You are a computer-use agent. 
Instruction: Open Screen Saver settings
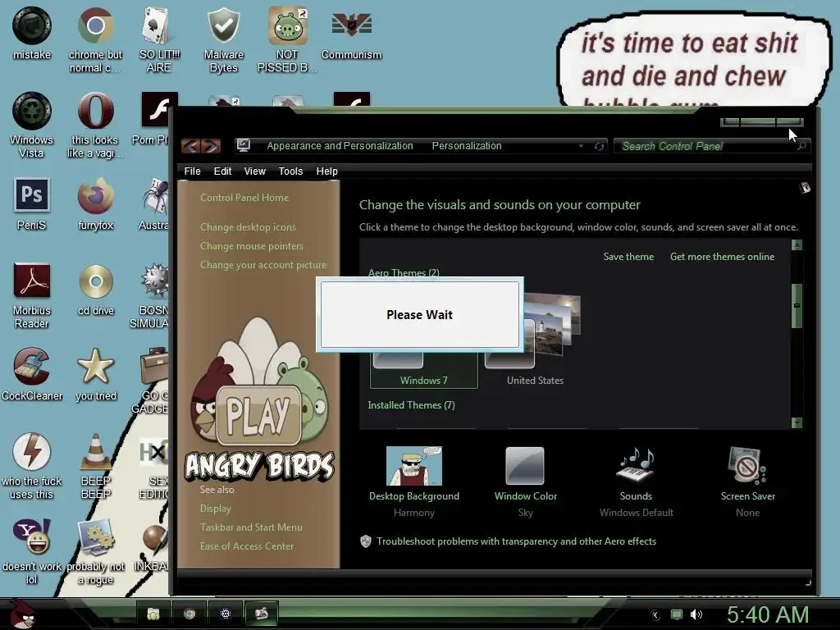tap(748, 482)
